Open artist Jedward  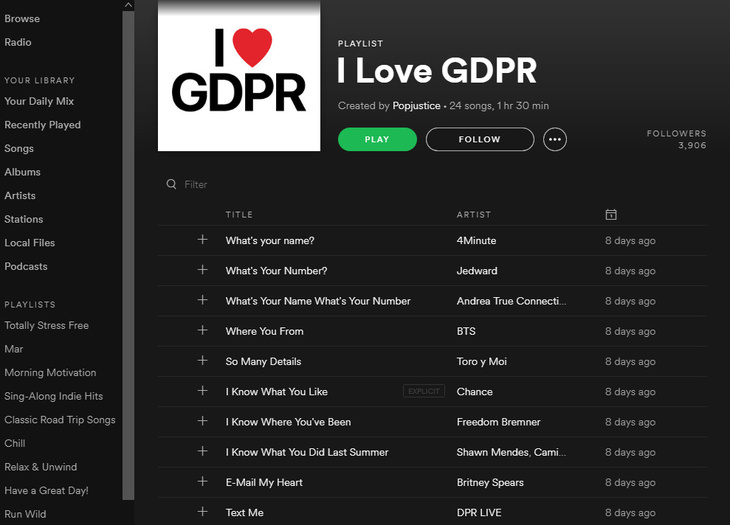[477, 271]
